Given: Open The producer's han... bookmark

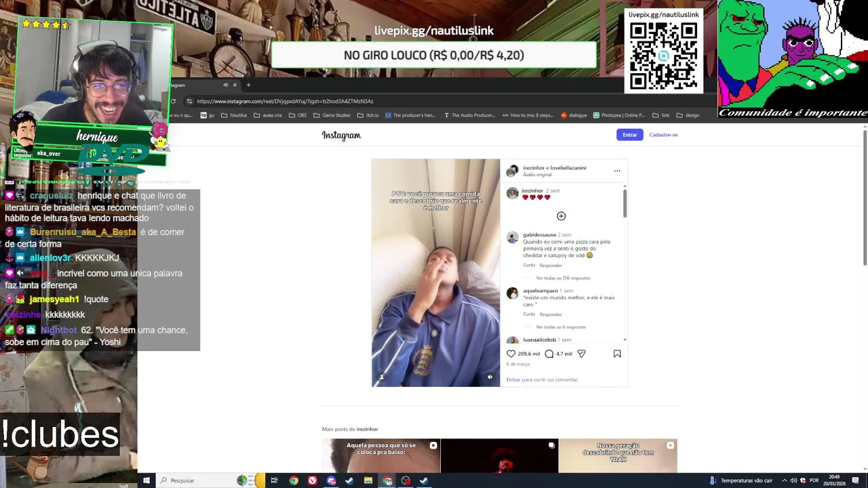Looking at the screenshot, I should [410, 115].
